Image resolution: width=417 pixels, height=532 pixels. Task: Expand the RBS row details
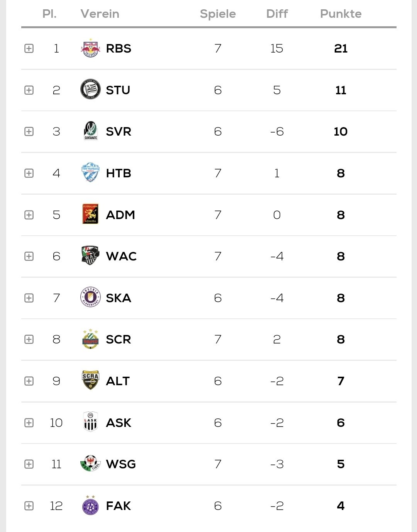tap(29, 48)
